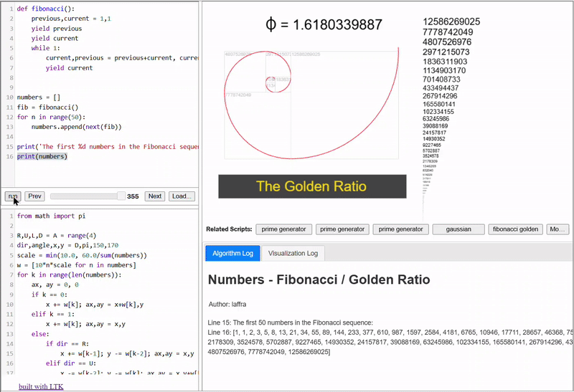This screenshot has width=574, height=392.
Task: Select the Algorithm Log tab
Action: [232, 253]
